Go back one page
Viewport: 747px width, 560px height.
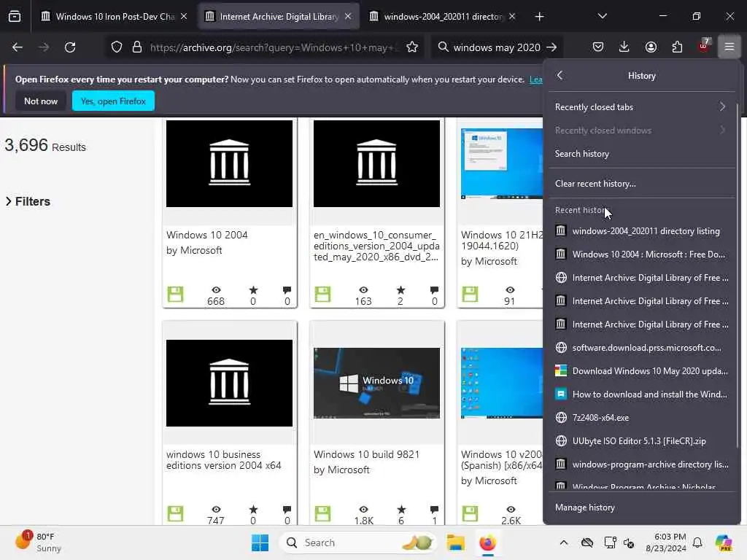(x=18, y=47)
